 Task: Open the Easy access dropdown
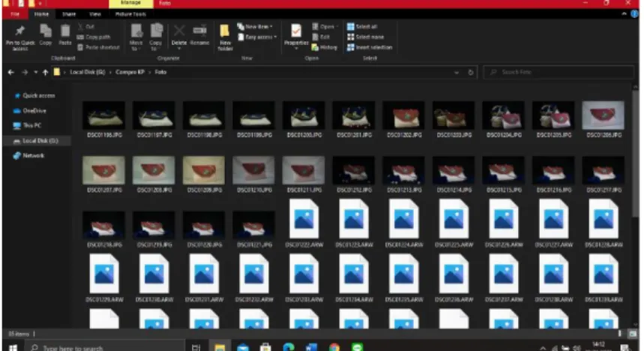coord(257,37)
